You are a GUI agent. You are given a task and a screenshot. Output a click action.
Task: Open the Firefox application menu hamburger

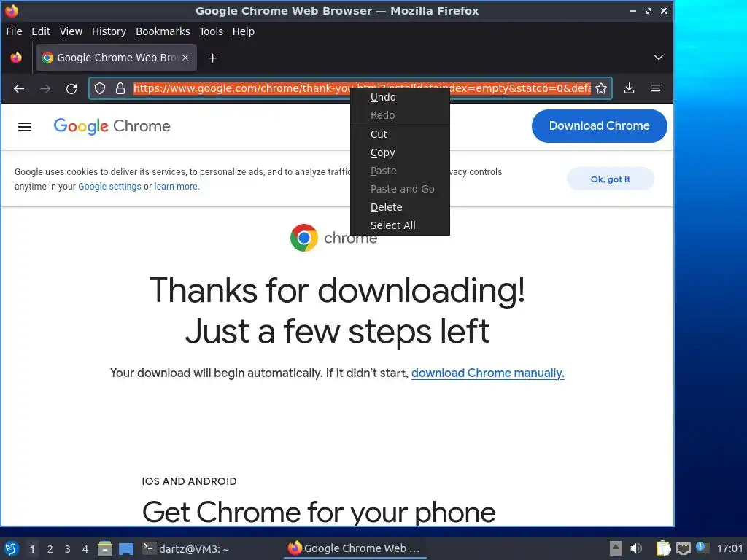[656, 88]
